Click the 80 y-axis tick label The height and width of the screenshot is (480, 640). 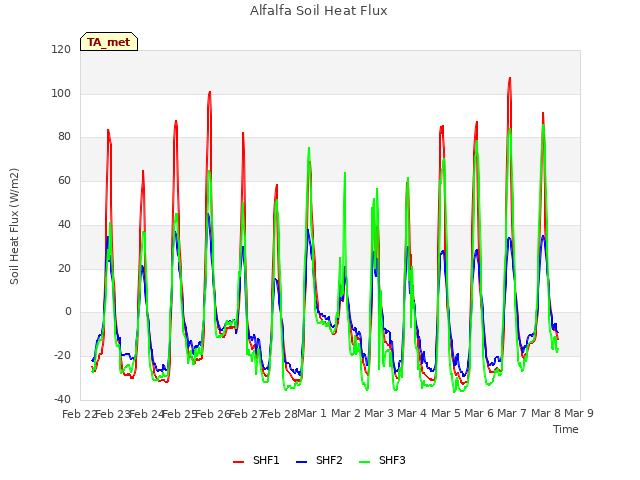coord(64,137)
